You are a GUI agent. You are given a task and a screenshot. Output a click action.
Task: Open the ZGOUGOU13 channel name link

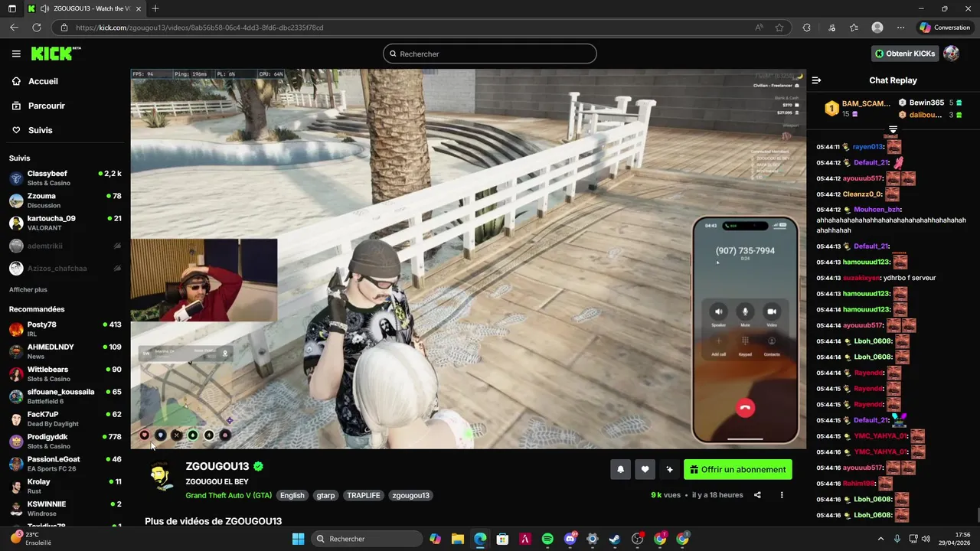pos(217,466)
